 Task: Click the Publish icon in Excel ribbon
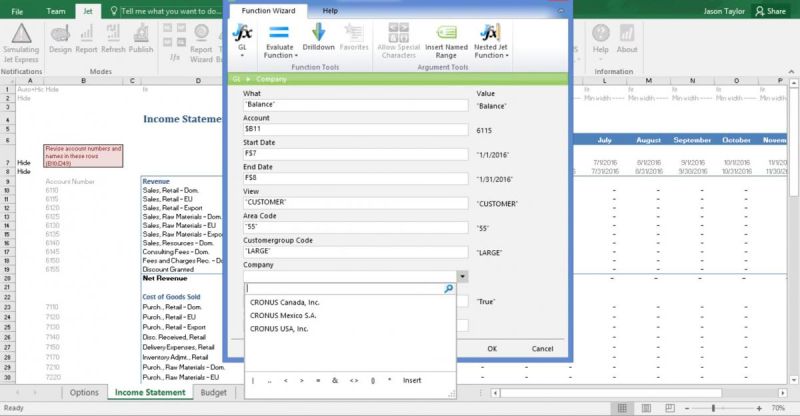[x=141, y=34]
